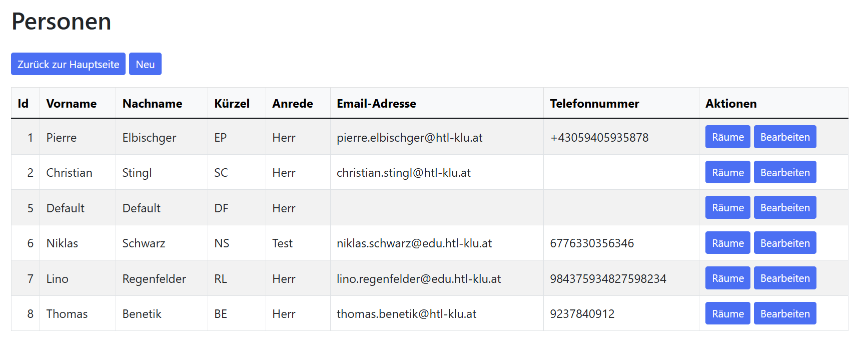Viewport: 868px width, 352px height.
Task: Click the Telefonnummer column header
Action: [594, 104]
